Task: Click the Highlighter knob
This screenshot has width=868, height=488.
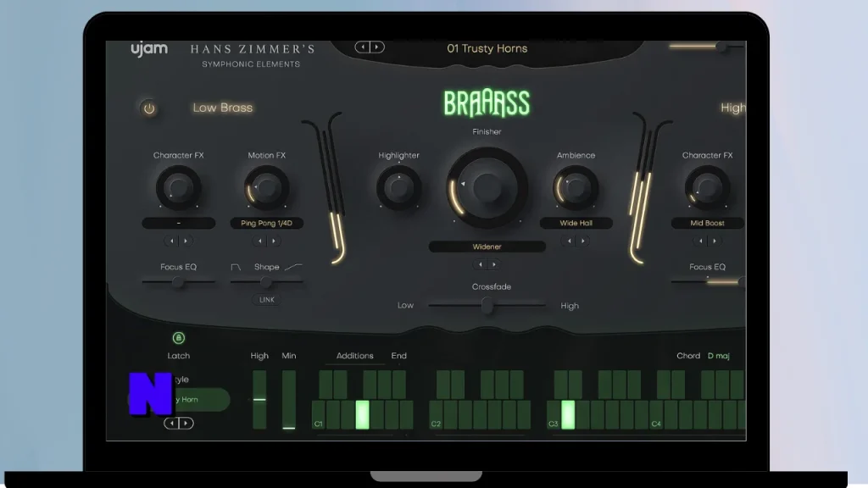Action: pos(398,188)
